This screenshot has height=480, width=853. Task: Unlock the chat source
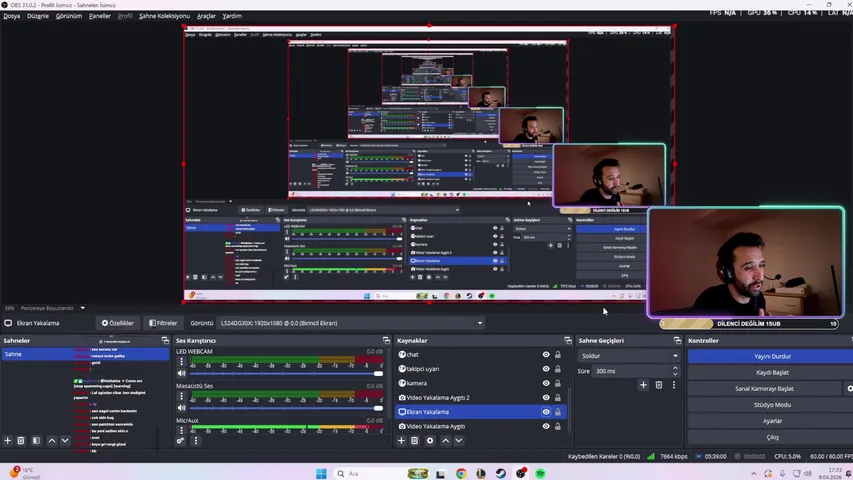point(558,354)
